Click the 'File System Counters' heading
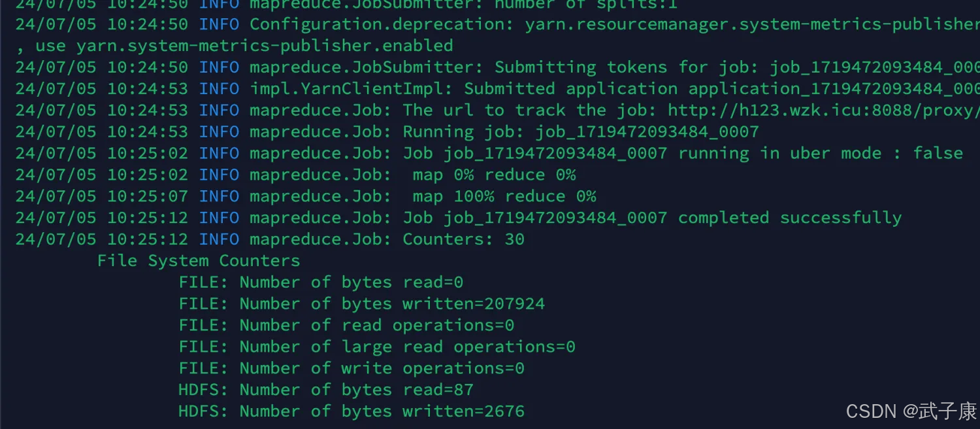980x429 pixels. coord(198,260)
